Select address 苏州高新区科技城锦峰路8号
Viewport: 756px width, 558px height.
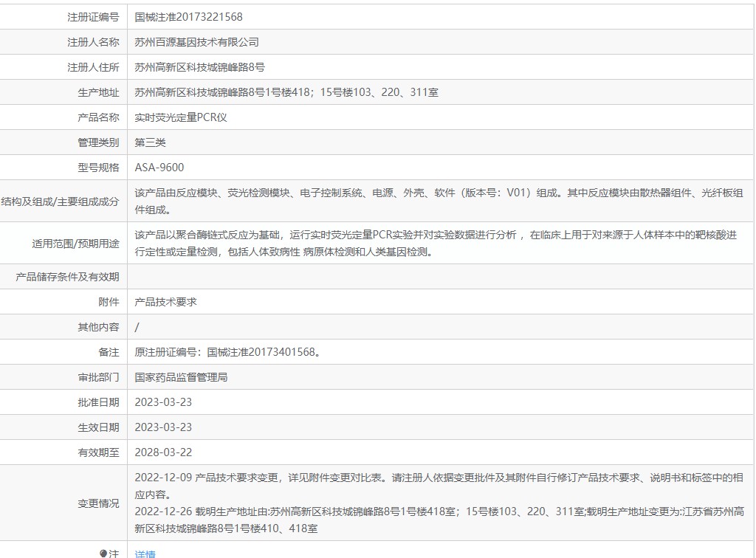[x=199, y=67]
